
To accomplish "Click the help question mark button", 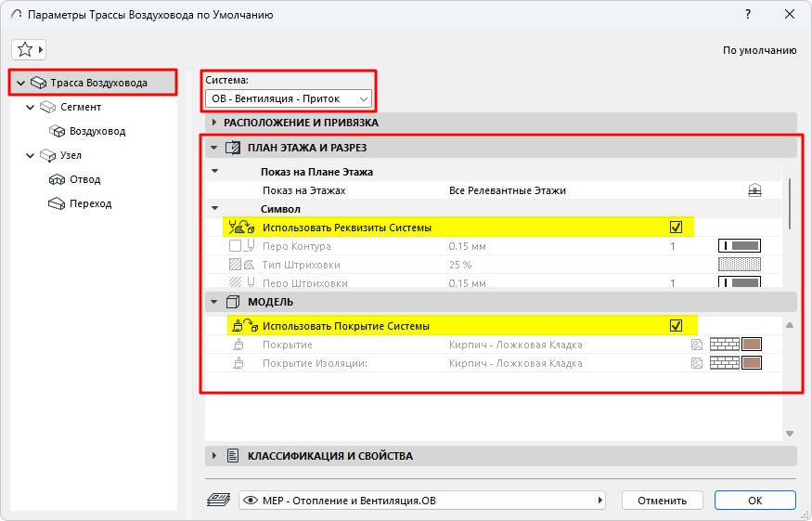I will (x=748, y=15).
